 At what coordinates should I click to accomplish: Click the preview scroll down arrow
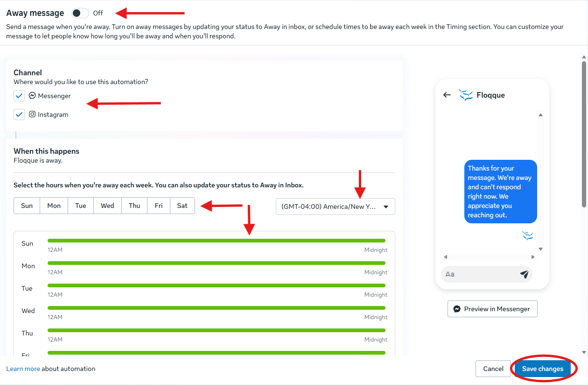coord(540,250)
